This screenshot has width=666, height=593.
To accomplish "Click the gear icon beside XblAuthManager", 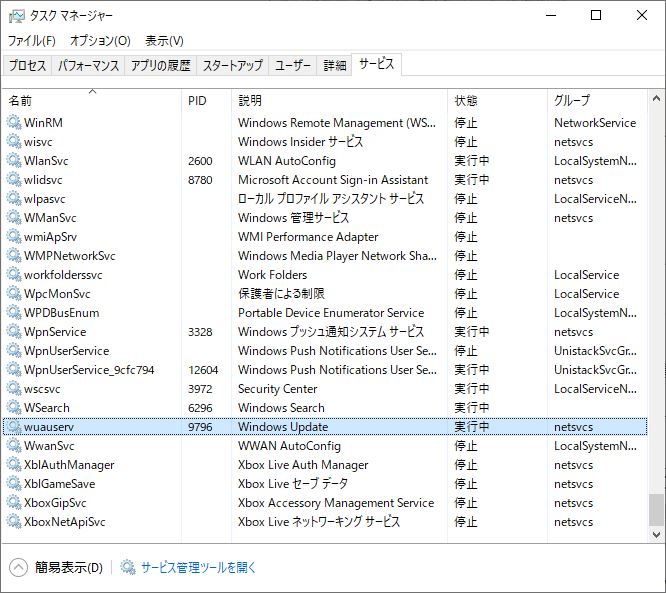I will (14, 465).
